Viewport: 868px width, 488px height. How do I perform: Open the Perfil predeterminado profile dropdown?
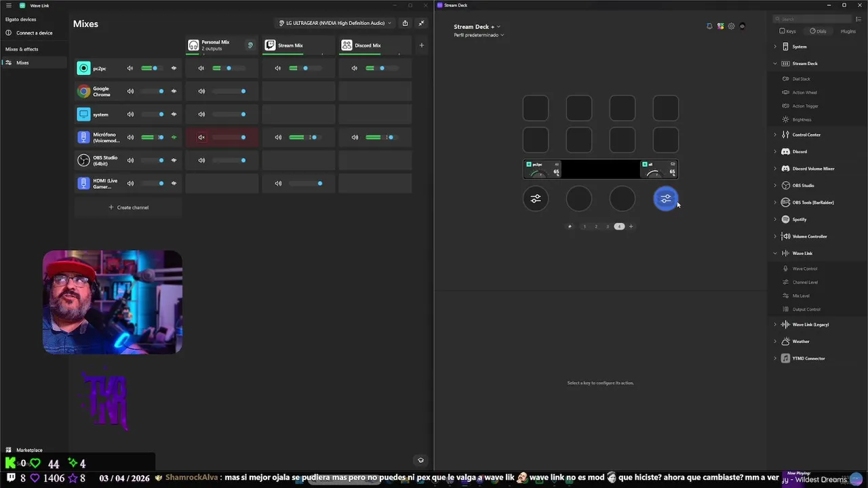click(479, 35)
